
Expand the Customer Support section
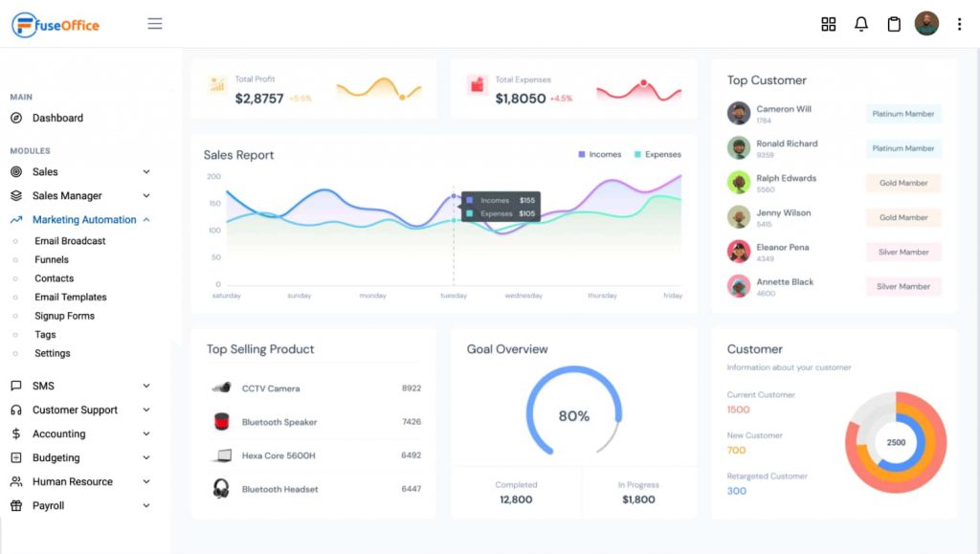145,410
